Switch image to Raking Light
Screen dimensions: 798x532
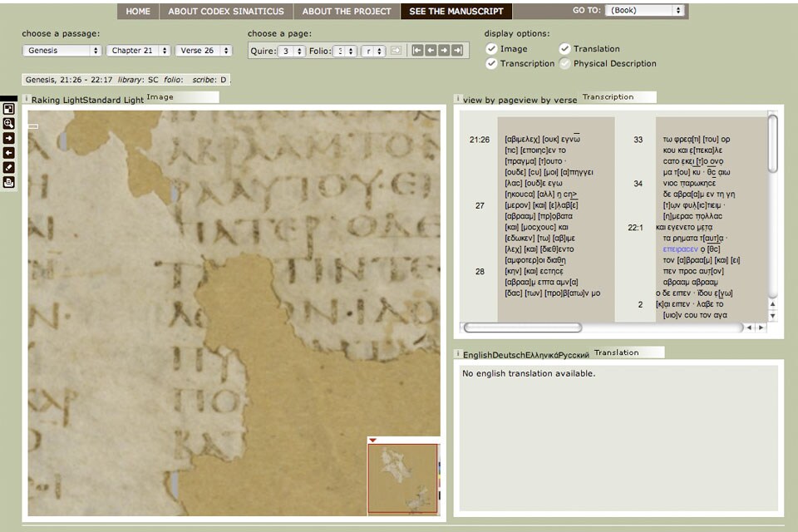[x=56, y=100]
